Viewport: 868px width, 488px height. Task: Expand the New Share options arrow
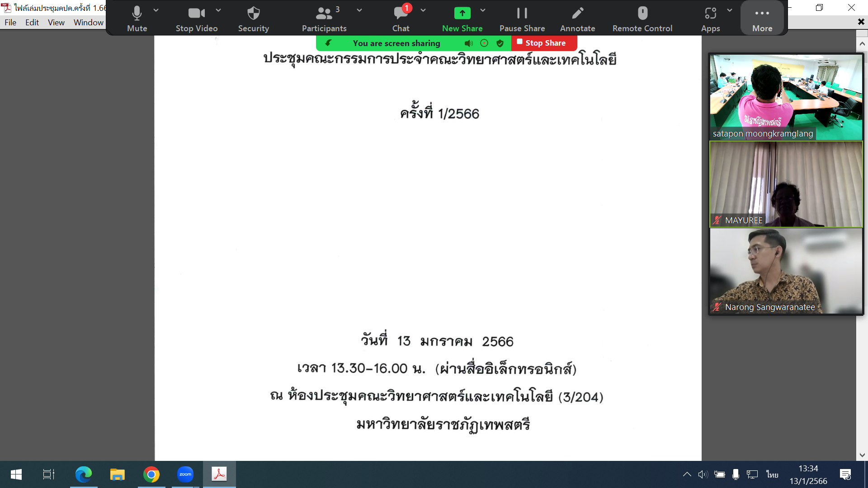[483, 10]
